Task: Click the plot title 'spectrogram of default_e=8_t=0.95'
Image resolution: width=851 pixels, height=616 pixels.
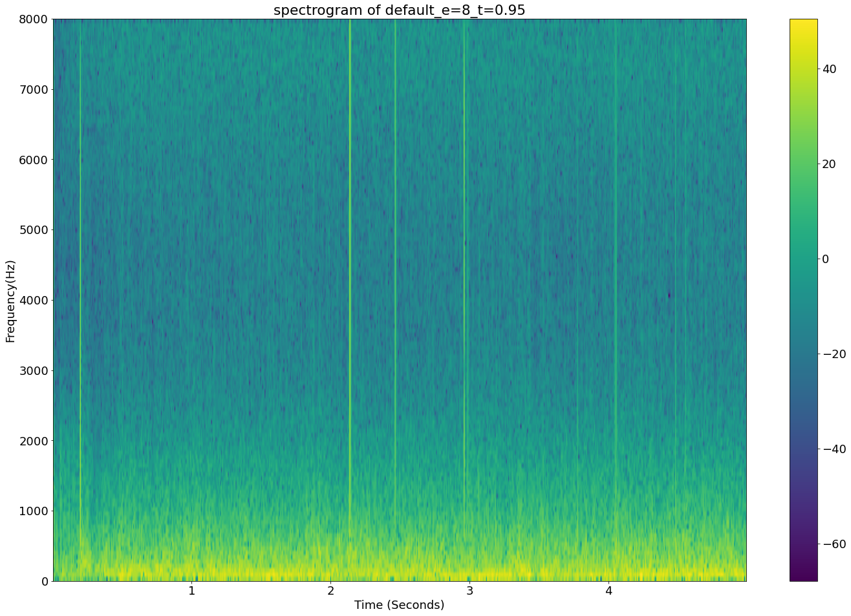Action: tap(399, 10)
